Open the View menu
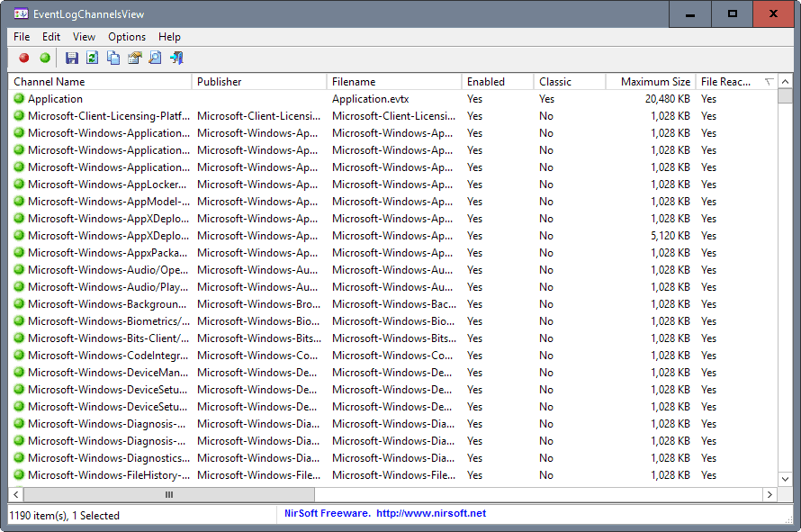 click(84, 37)
